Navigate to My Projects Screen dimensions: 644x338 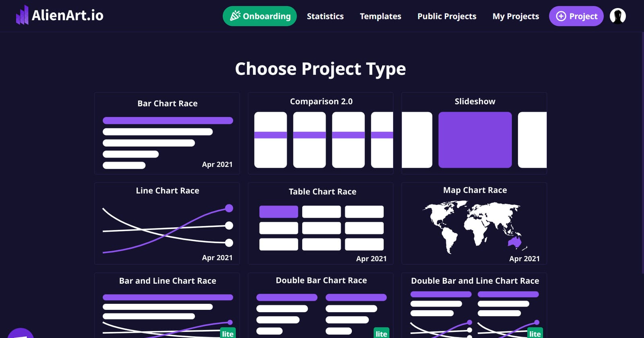point(516,16)
